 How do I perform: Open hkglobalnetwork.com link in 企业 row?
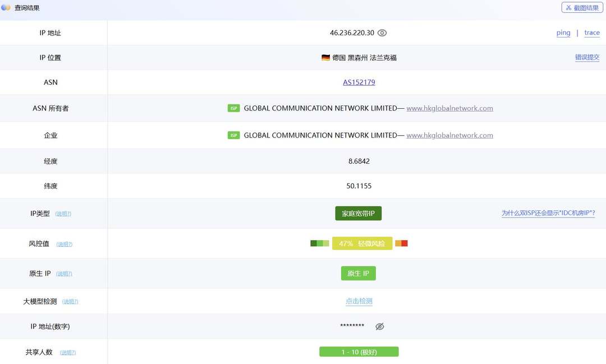[449, 135]
